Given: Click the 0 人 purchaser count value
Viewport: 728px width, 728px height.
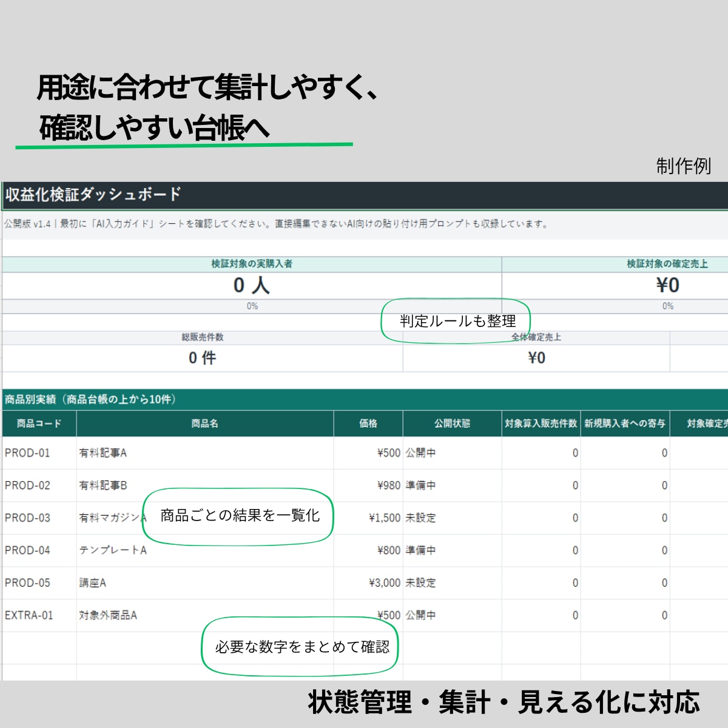Looking at the screenshot, I should point(252,285).
